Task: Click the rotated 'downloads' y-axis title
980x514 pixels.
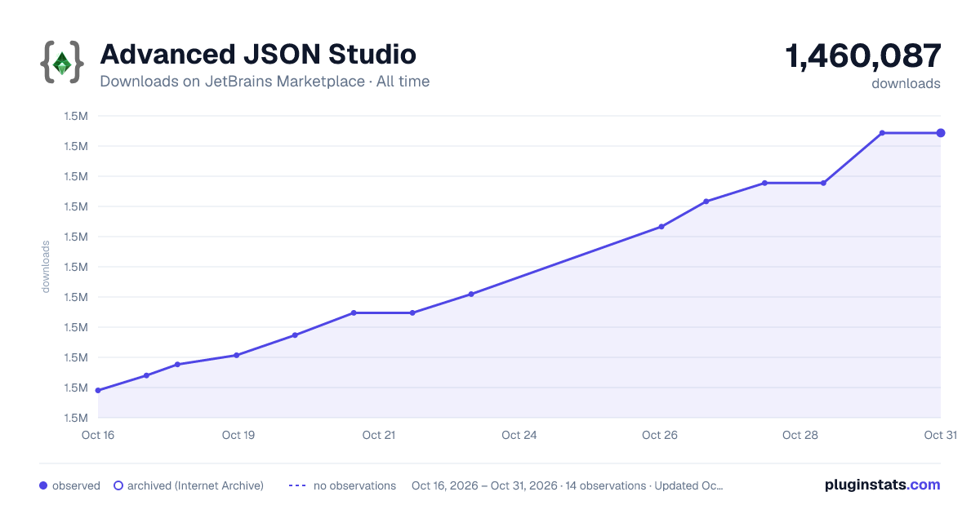Action: click(x=46, y=267)
